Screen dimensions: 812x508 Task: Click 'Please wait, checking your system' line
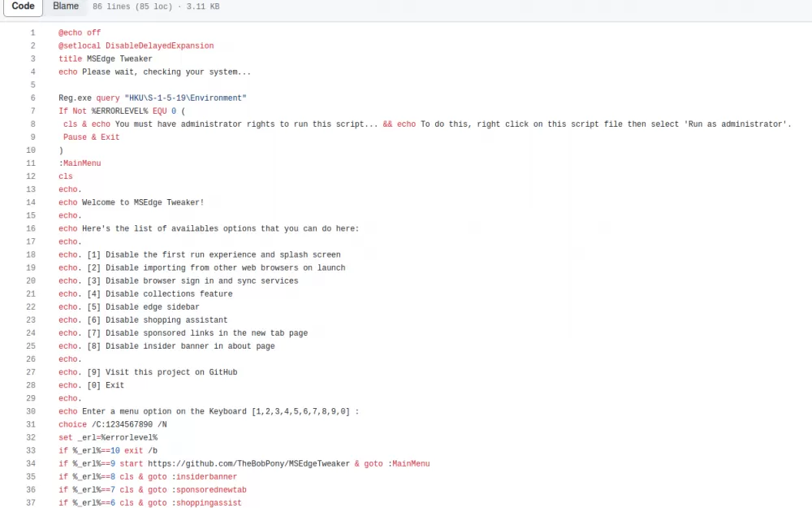click(155, 72)
